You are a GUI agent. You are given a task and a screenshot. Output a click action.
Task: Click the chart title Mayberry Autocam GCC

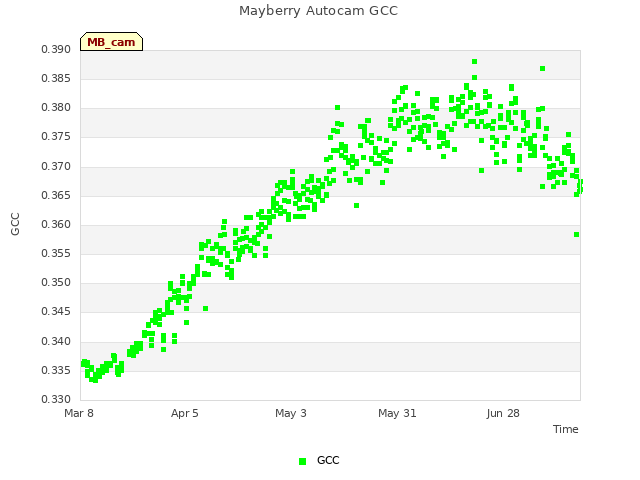[x=318, y=11]
